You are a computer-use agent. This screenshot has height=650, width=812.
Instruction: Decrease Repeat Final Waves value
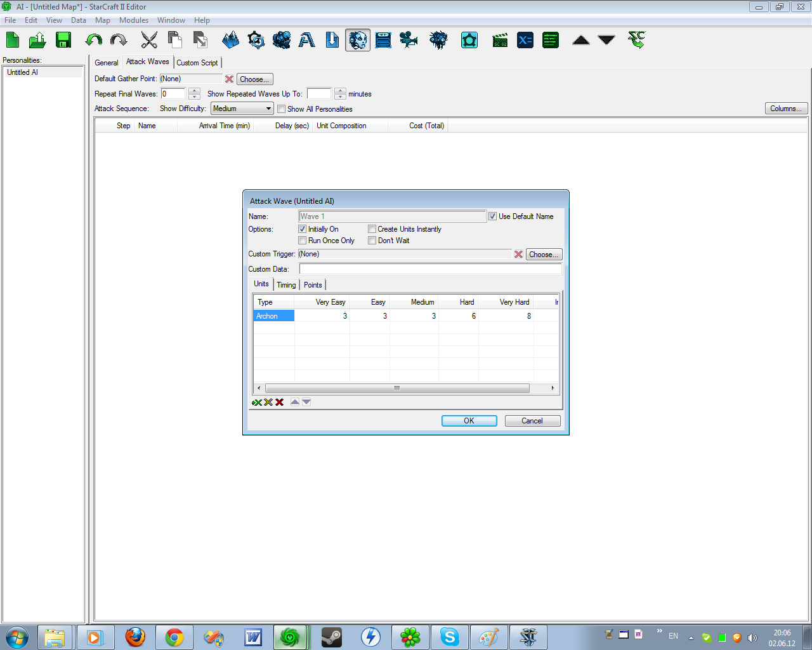pyautogui.click(x=194, y=96)
